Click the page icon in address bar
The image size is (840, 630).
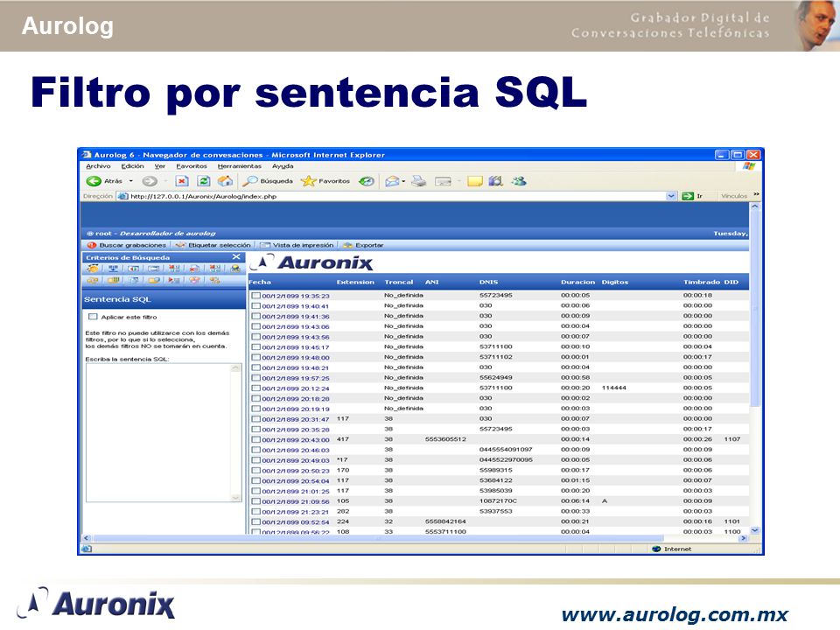123,196
